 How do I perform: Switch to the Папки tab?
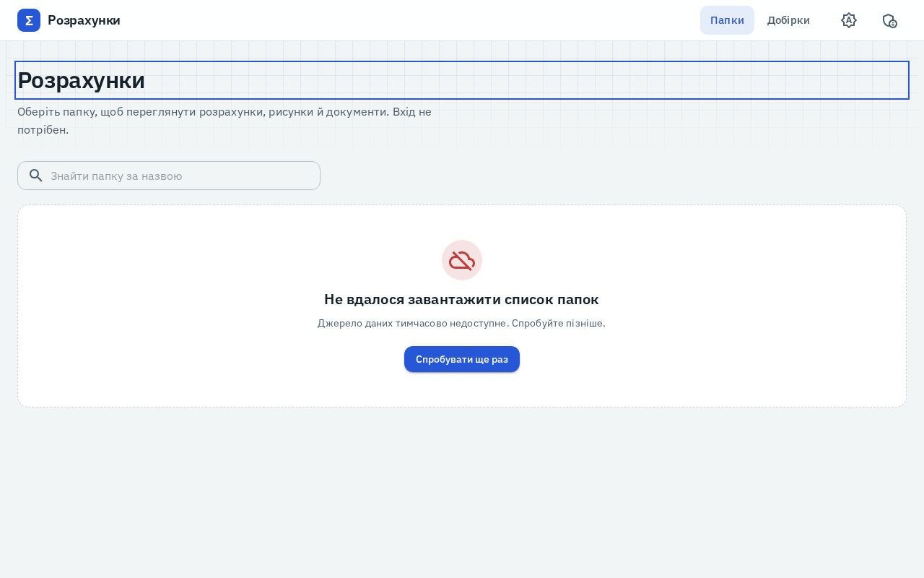[727, 20]
